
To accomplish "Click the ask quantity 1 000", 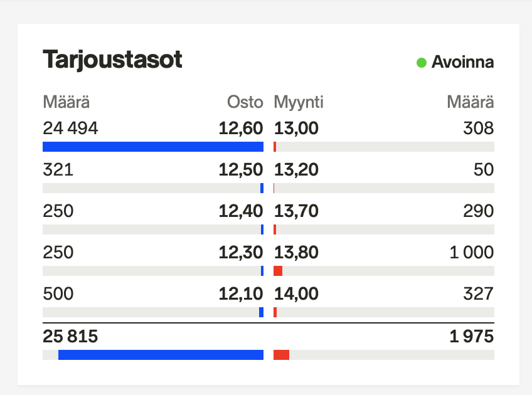I will 472,252.
